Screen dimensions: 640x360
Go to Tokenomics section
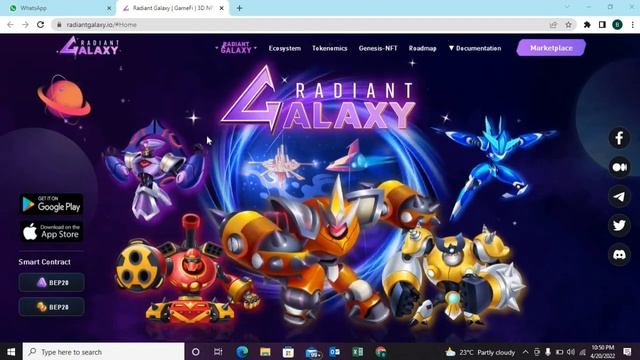329,48
